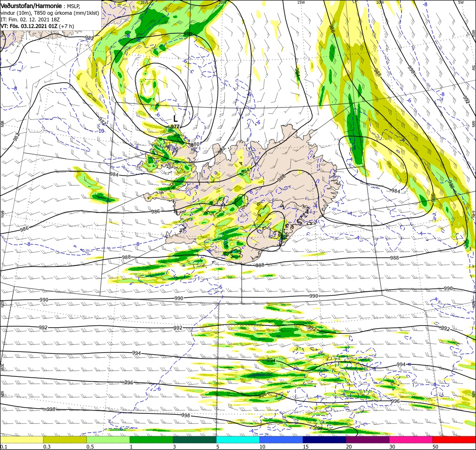This screenshot has height=450, width=476.
Task: Click the olive yellow 0.3 legend swatch
Action: coord(65,440)
